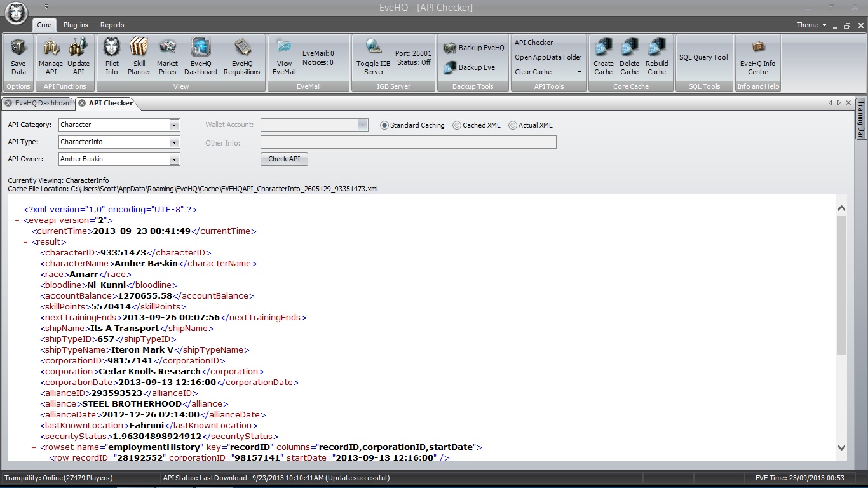The width and height of the screenshot is (868, 488).
Task: Open the quick access toolbar dropdown arrow
Action: [x=46, y=6]
